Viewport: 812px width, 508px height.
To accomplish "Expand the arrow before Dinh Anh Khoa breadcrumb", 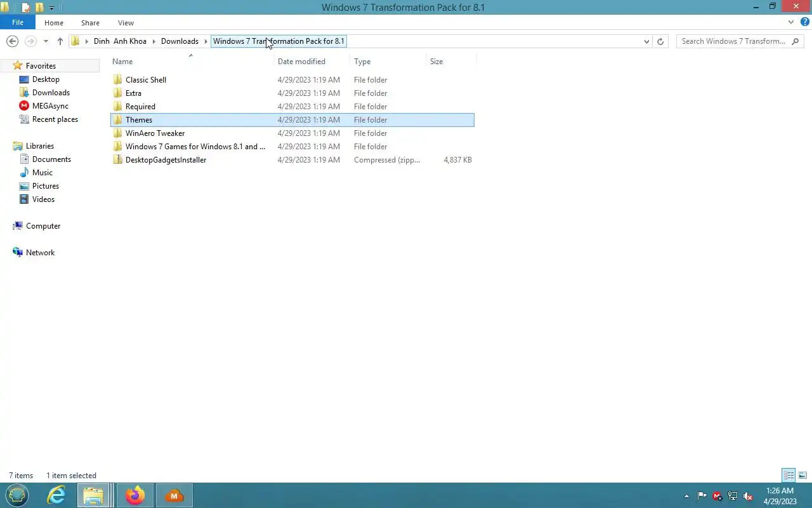I will (86, 41).
